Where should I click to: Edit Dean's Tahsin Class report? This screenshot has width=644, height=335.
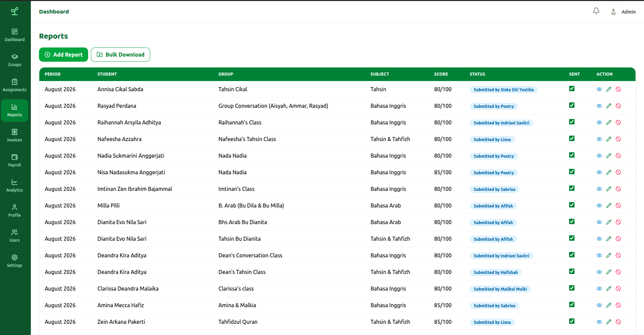pos(609,272)
